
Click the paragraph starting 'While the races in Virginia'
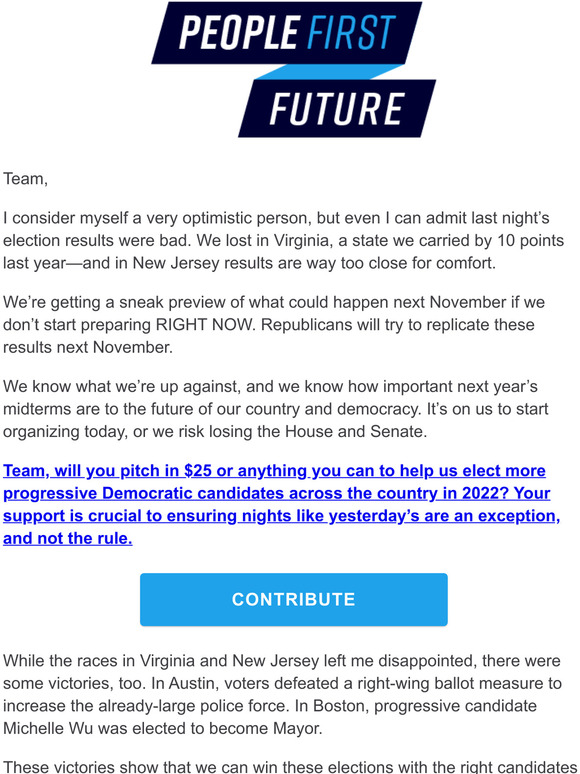[282, 695]
